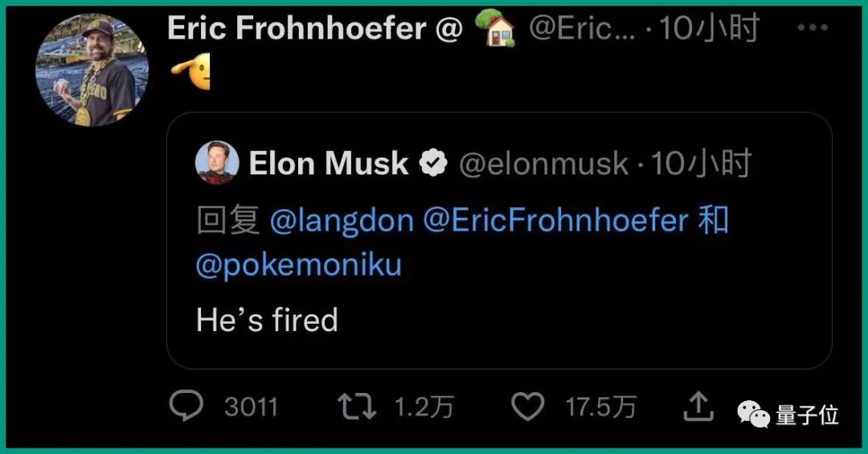Click Elon Musk's small avatar
This screenshot has height=454, width=868.
[x=217, y=162]
